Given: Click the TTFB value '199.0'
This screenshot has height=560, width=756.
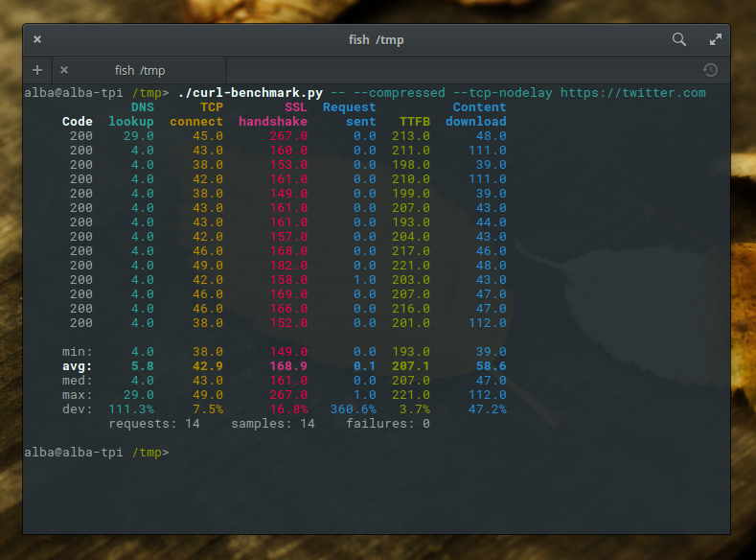Looking at the screenshot, I should 411,194.
